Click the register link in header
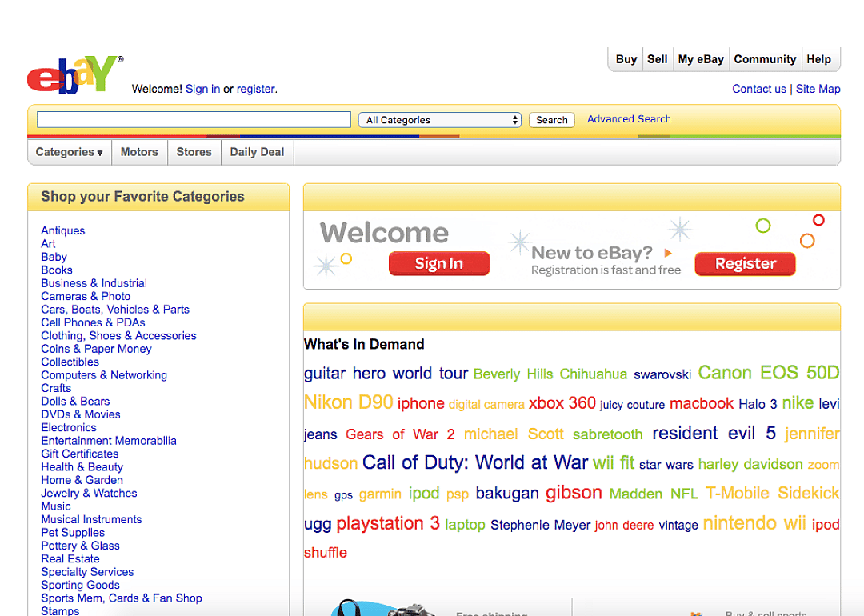 pos(256,89)
